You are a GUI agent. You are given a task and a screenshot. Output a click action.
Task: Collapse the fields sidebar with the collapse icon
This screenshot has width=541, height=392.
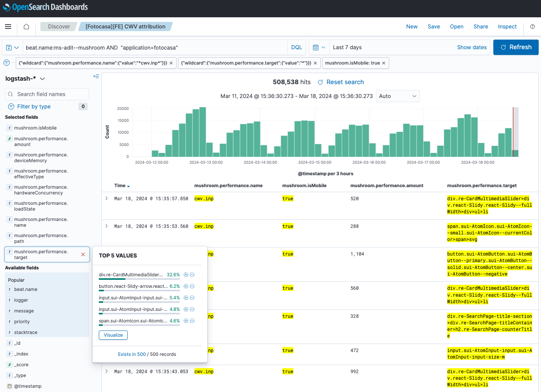click(96, 76)
